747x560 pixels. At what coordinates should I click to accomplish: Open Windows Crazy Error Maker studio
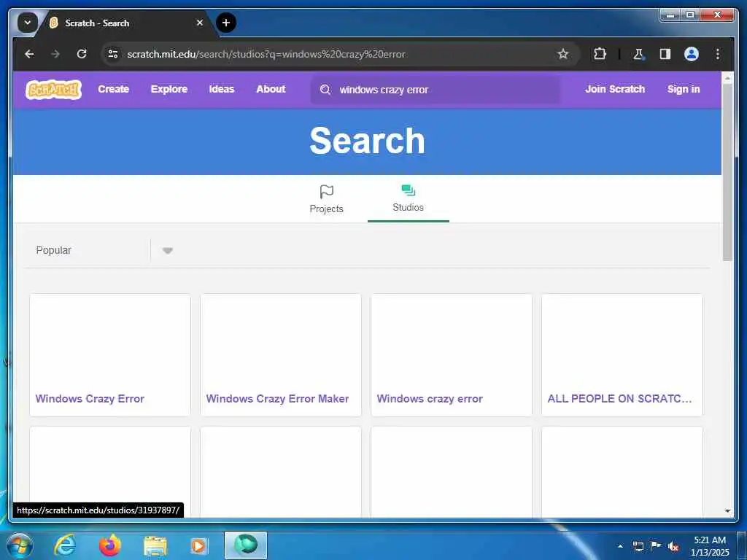[277, 399]
